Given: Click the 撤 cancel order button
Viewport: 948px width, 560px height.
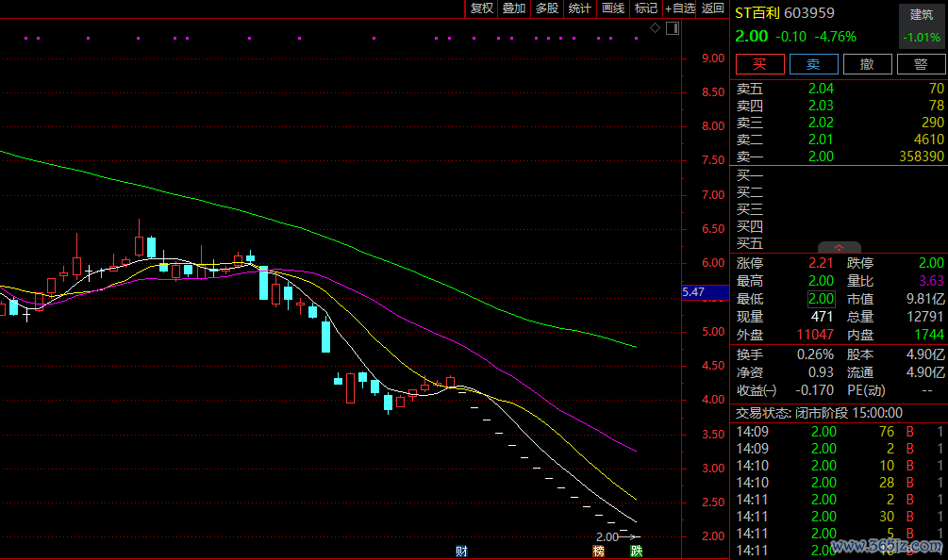Looking at the screenshot, I should 868,64.
